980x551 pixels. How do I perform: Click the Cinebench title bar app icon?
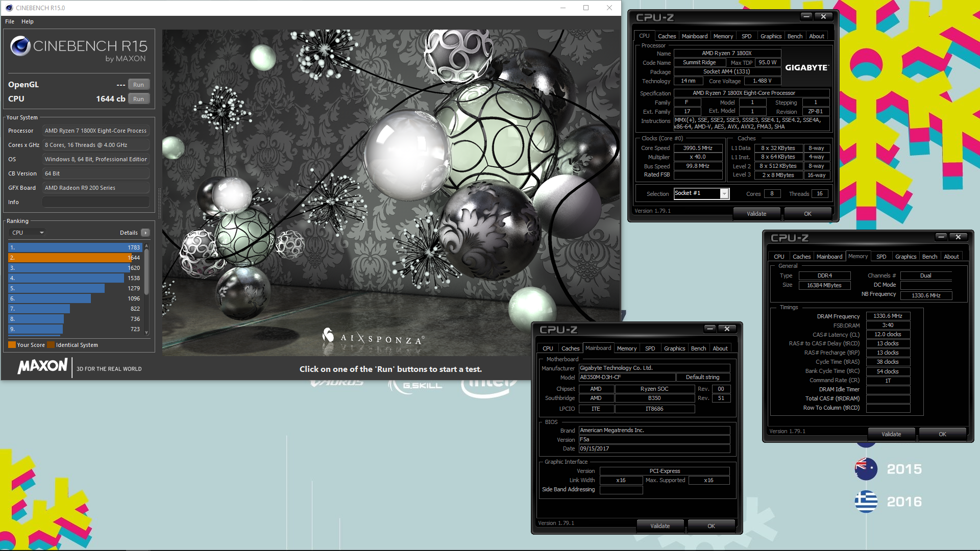9,8
